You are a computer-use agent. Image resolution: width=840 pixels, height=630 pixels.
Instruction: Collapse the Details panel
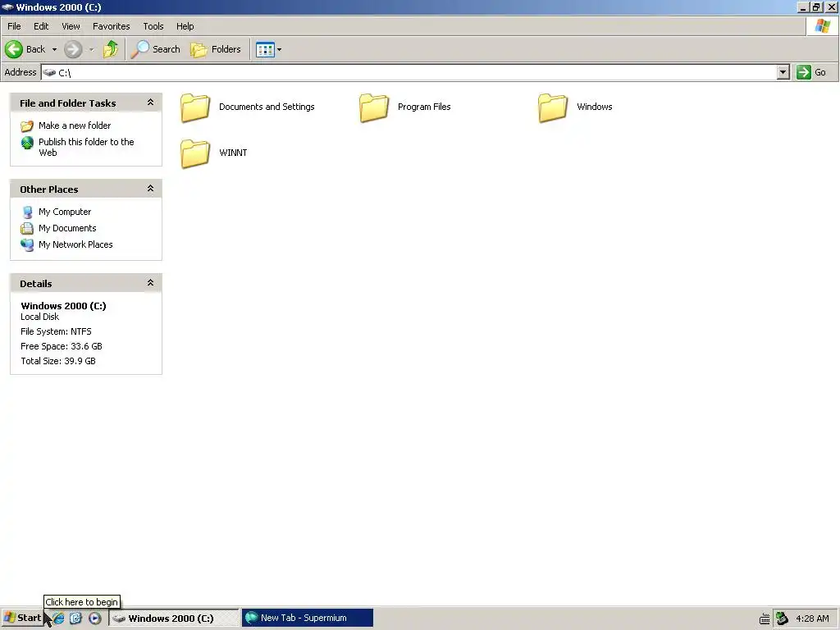point(151,282)
